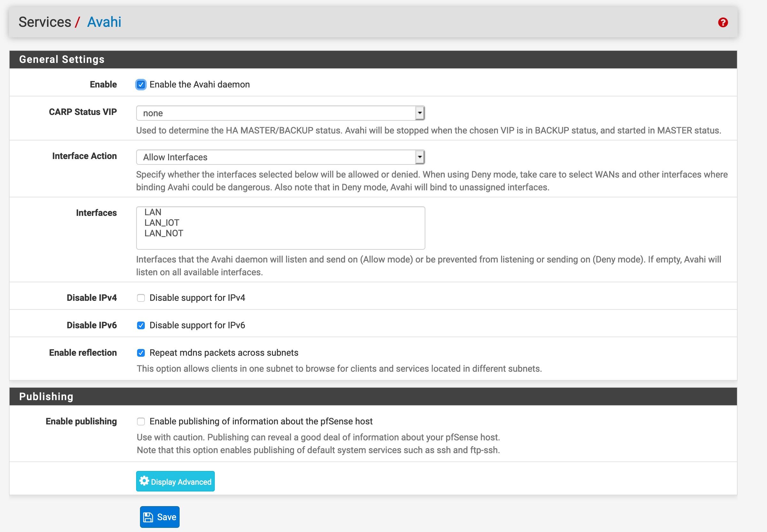The image size is (767, 532).
Task: Click the Enable publishing label
Action: point(81,421)
